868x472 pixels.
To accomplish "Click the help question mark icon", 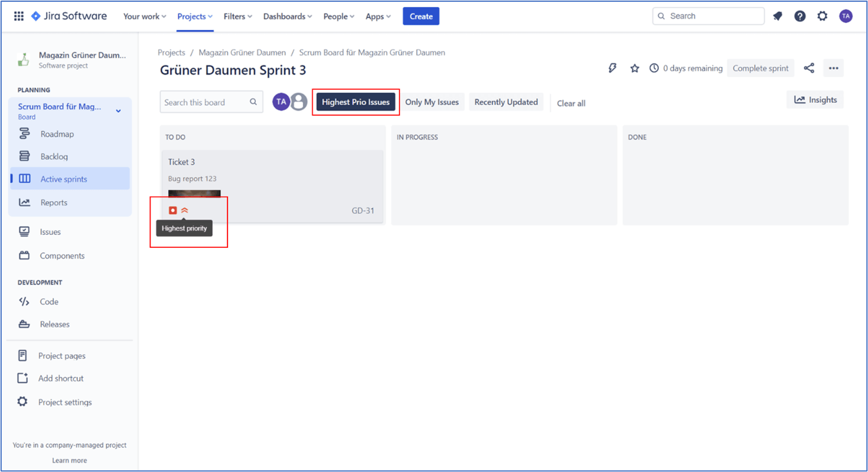I will click(x=800, y=17).
